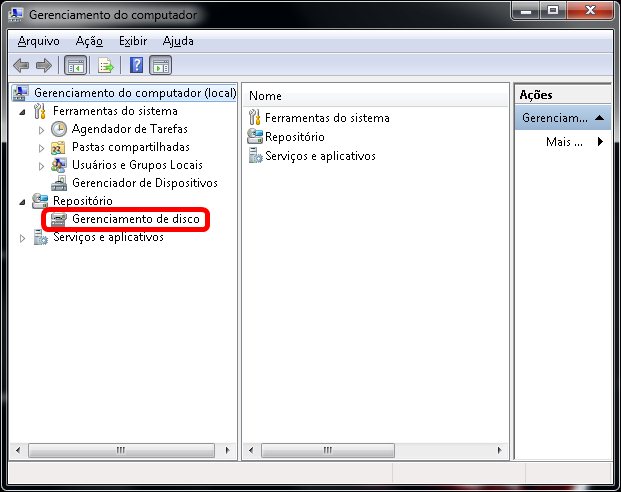Click Serviços e aplicativos icon in Nome list
621x492 pixels.
tap(255, 156)
